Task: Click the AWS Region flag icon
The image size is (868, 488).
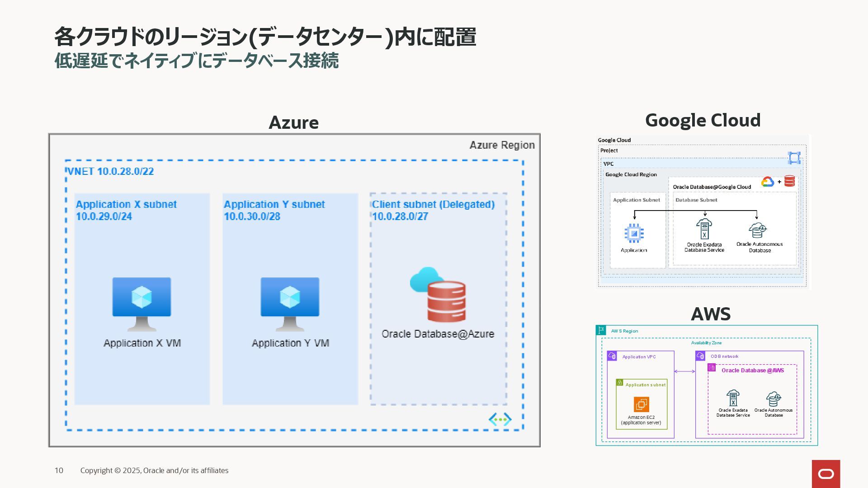Action: [601, 330]
